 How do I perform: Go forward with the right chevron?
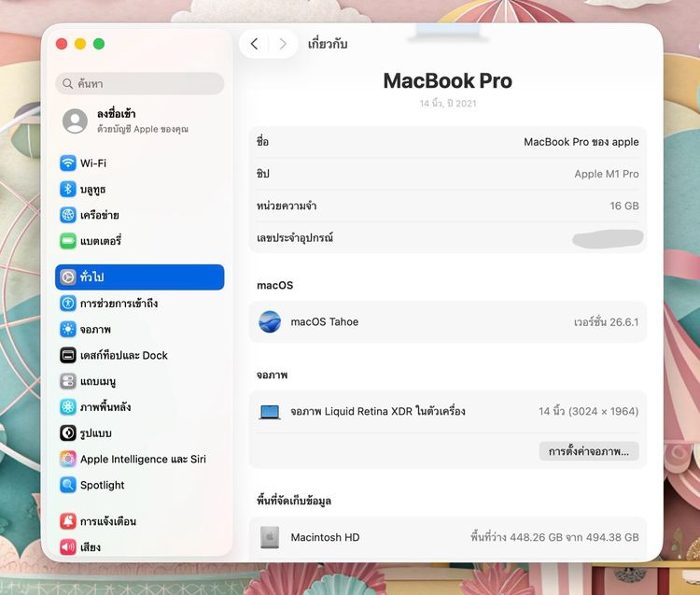click(283, 44)
